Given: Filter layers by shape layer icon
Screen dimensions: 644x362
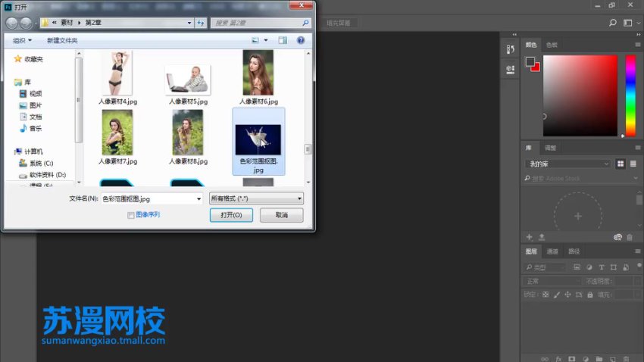Looking at the screenshot, I should [614, 267].
